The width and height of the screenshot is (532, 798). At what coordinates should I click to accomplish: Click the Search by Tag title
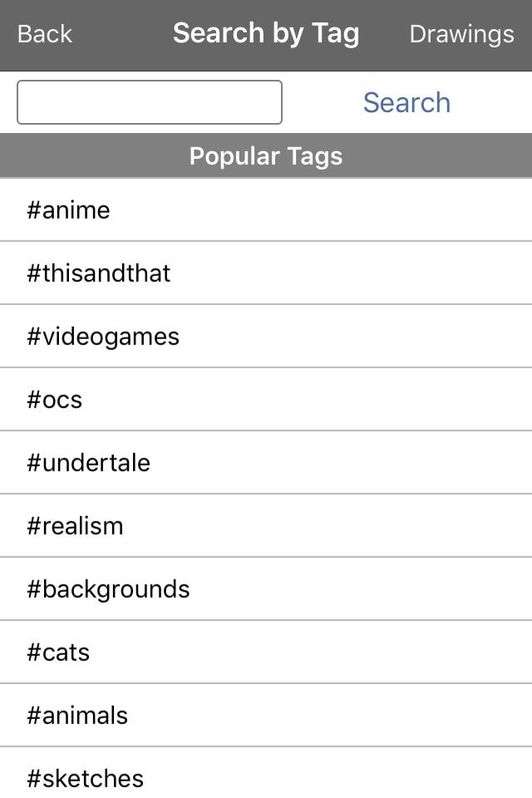click(x=266, y=33)
